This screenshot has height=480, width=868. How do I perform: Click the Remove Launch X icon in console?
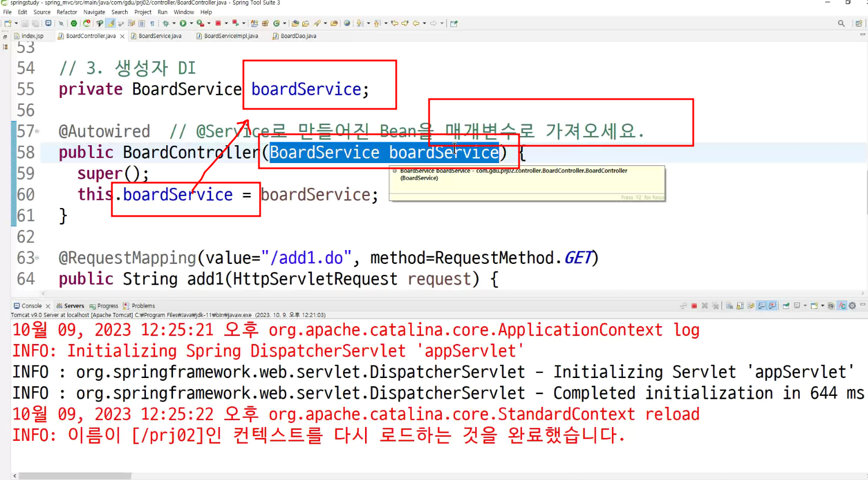tap(705, 306)
